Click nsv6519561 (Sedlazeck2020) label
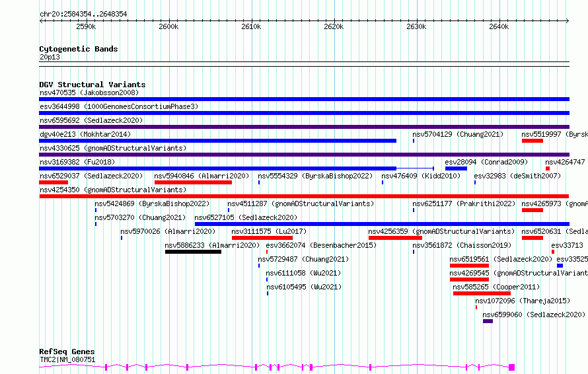Screen dimensions: 588x374 501,259
